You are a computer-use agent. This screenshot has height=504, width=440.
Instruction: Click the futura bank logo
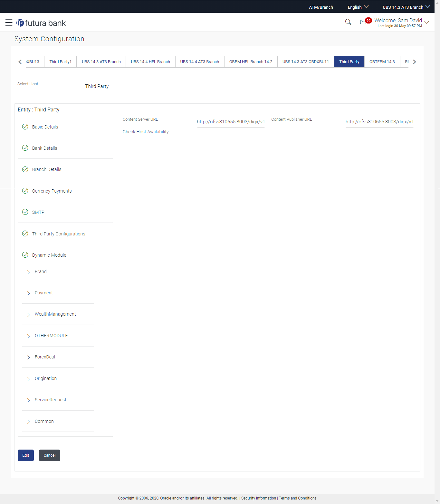[41, 23]
